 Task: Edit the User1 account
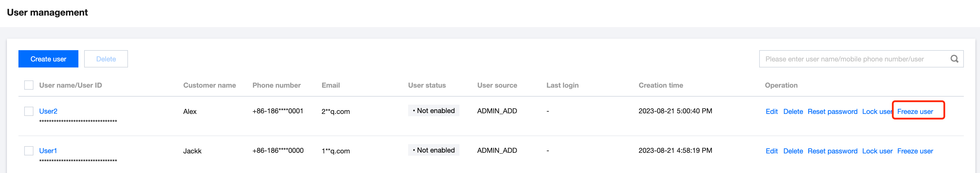coord(771,151)
